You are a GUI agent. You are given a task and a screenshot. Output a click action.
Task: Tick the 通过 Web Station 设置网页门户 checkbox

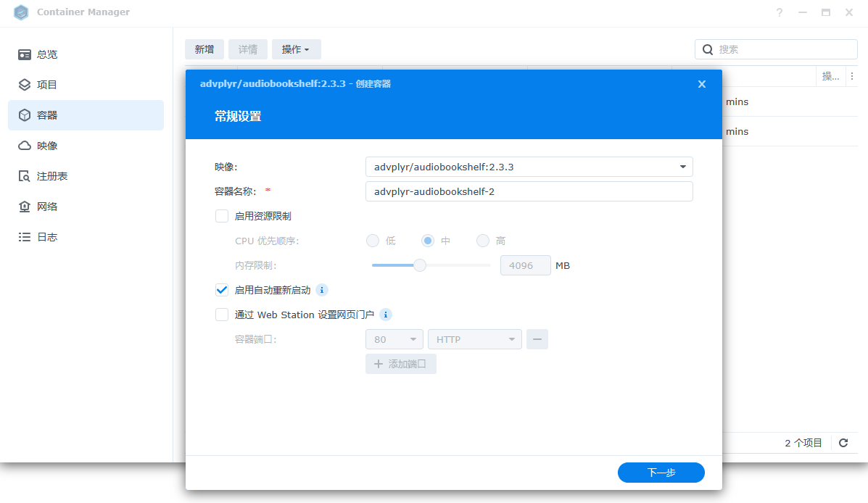click(x=222, y=315)
